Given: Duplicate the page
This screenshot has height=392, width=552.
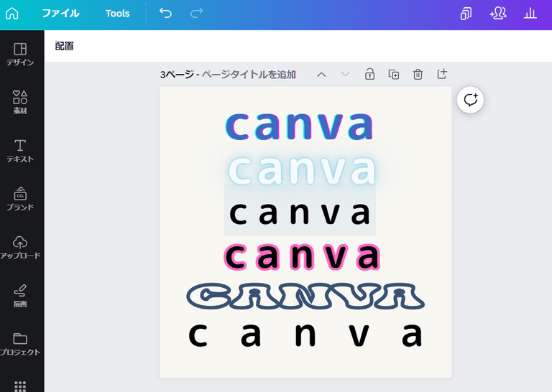Looking at the screenshot, I should 394,74.
